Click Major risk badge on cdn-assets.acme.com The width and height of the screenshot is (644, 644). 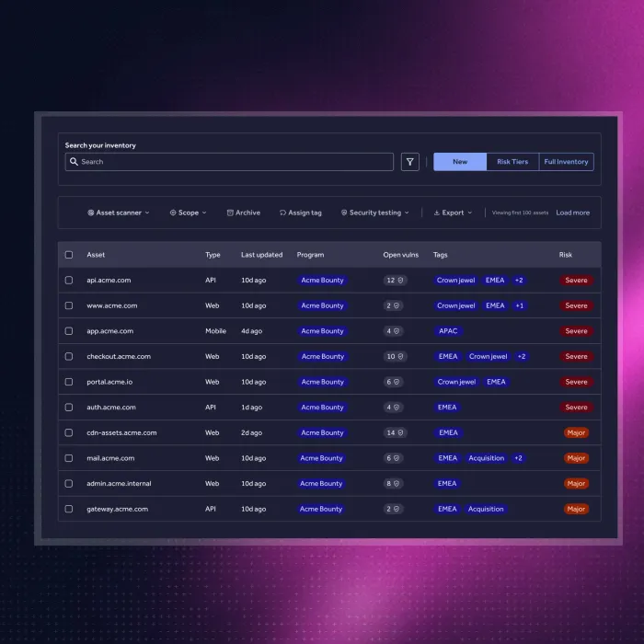(576, 433)
